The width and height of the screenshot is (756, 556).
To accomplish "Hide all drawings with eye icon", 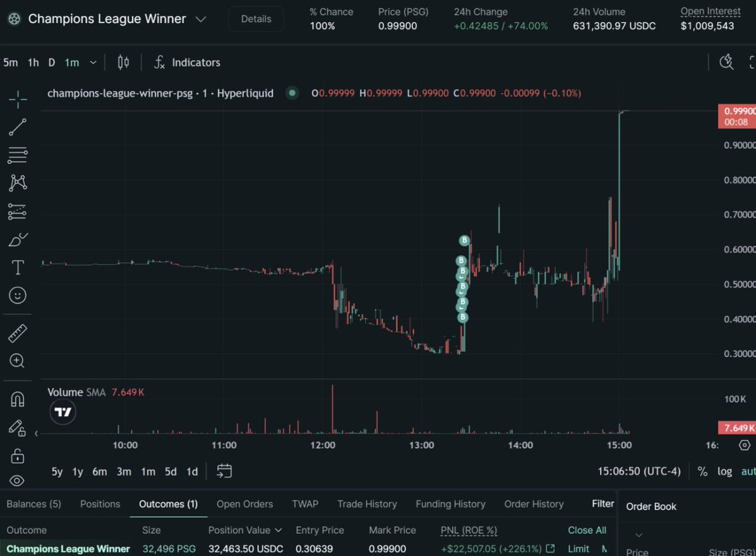I will (18, 481).
